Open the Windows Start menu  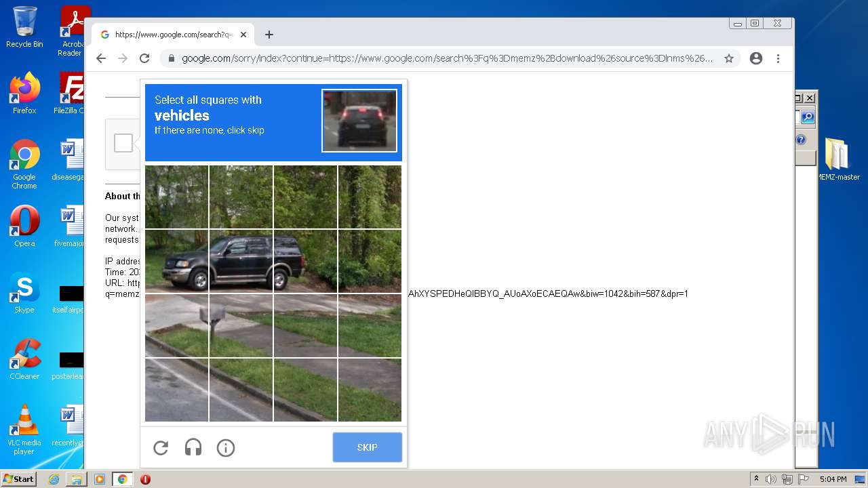pos(18,479)
